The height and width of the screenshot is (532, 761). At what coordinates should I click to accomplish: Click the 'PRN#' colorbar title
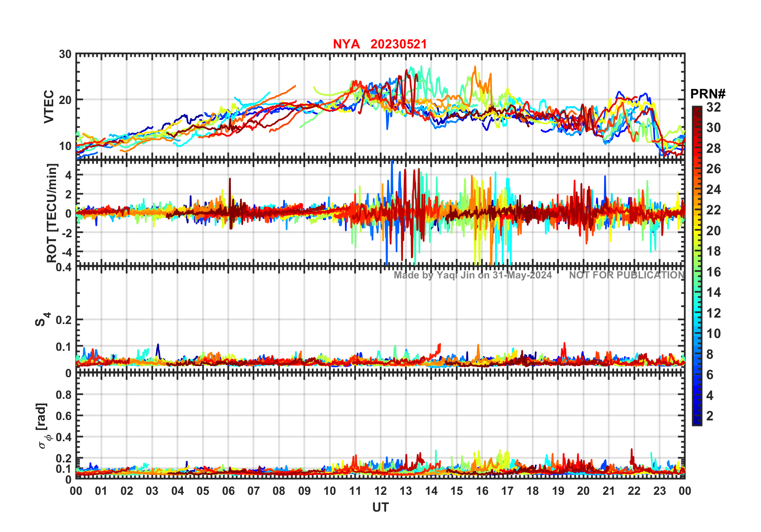coord(707,94)
